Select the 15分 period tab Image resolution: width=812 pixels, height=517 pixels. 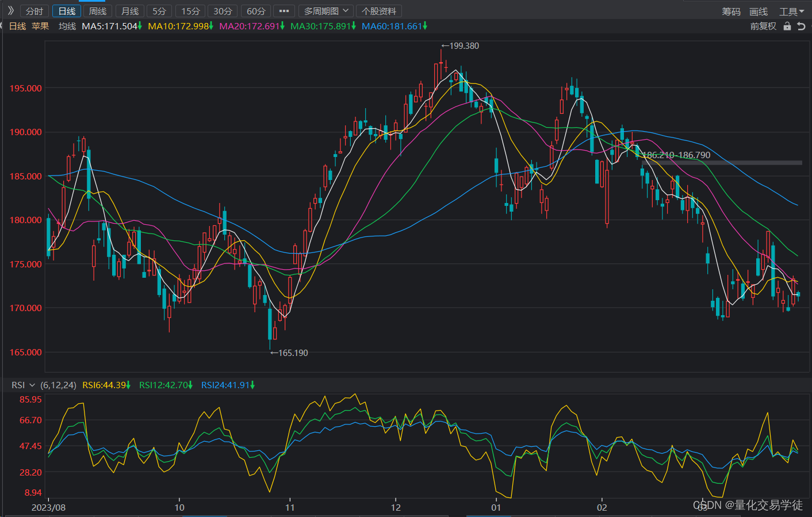coord(190,11)
